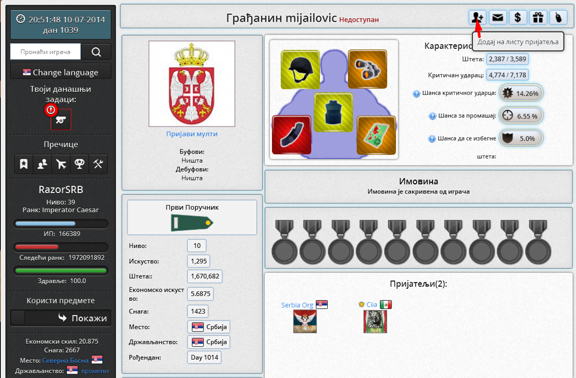
Task: Open Clia friend profile link
Action: click(372, 305)
